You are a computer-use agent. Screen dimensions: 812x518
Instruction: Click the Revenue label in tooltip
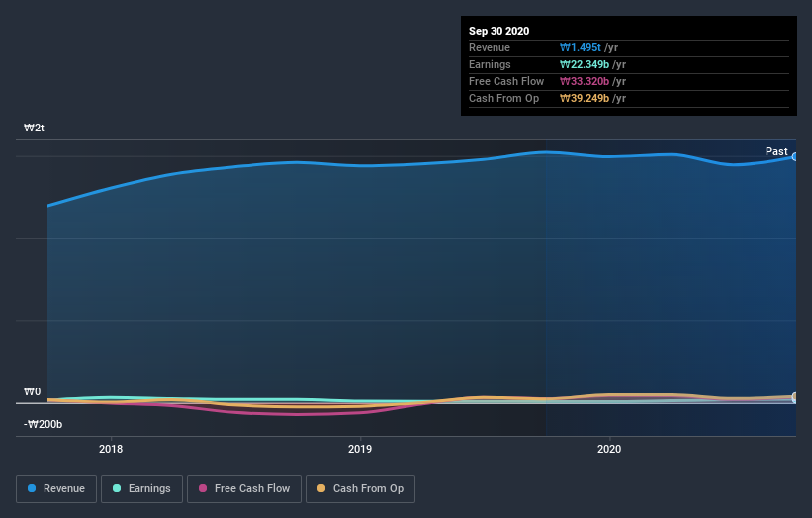point(490,48)
